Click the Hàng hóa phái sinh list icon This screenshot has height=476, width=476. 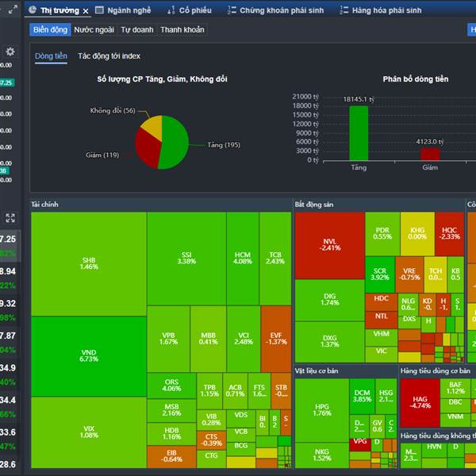pos(344,10)
